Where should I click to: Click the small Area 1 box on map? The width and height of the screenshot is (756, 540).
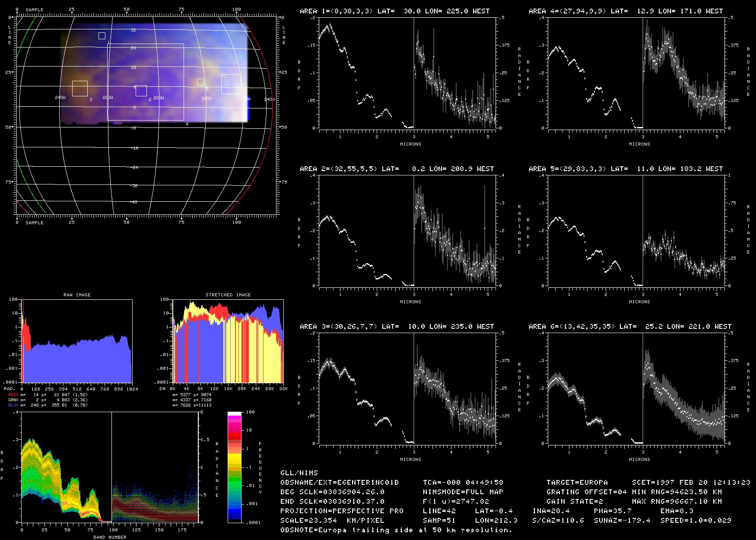[x=102, y=36]
